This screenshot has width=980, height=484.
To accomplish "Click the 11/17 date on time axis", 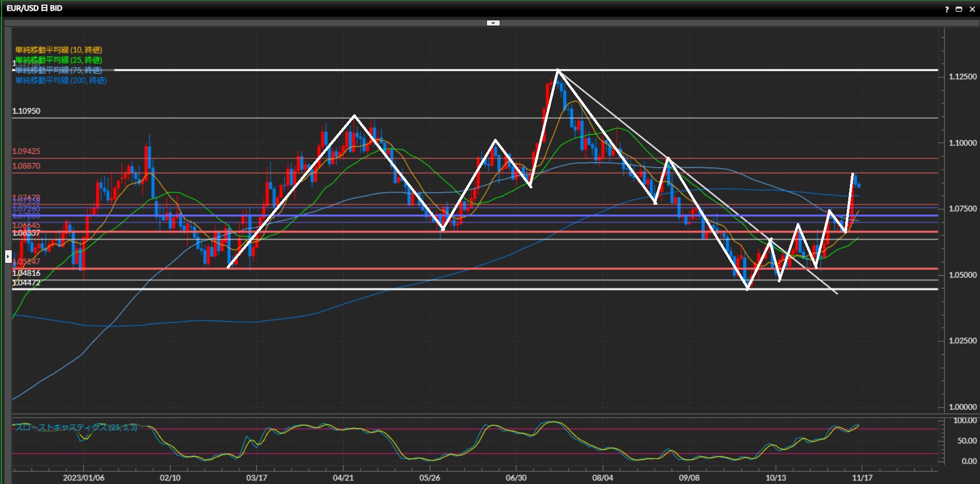I will click(862, 477).
